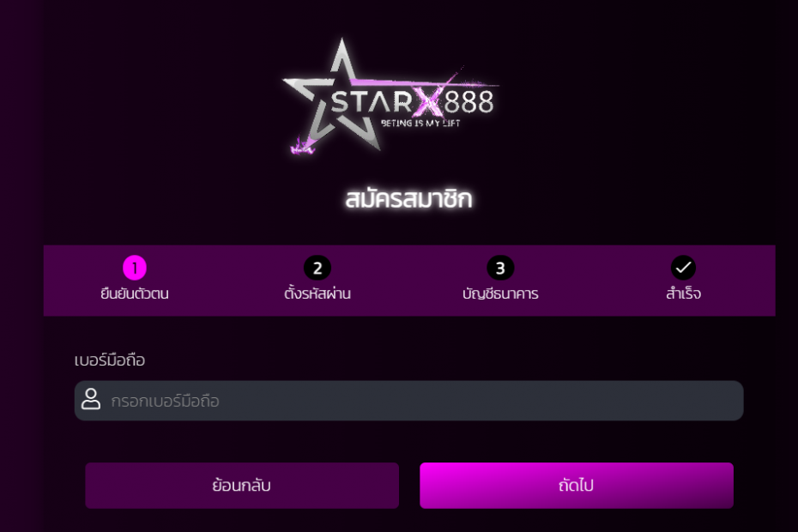Click the purple X in the logo
Image resolution: width=798 pixels, height=532 pixels.
(x=429, y=100)
